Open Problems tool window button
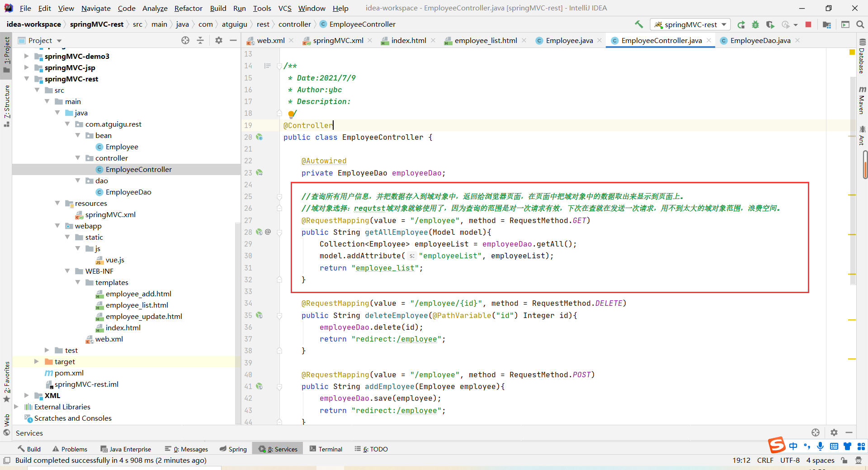The image size is (868, 470). point(70,449)
